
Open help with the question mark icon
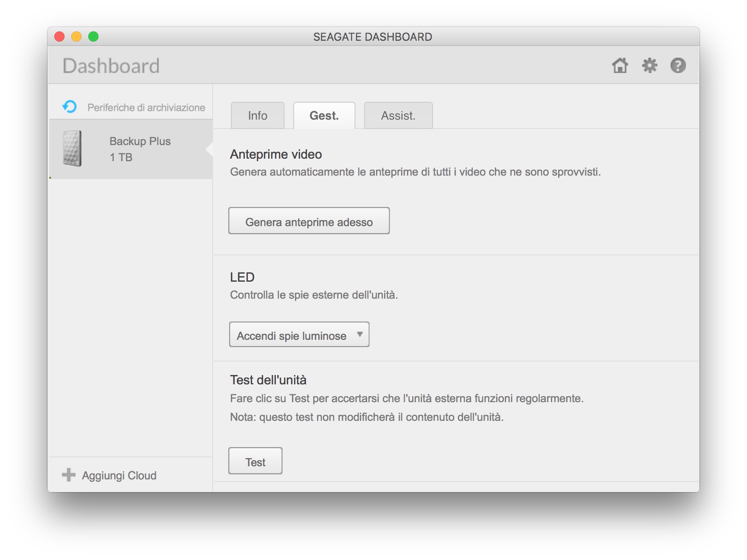678,66
